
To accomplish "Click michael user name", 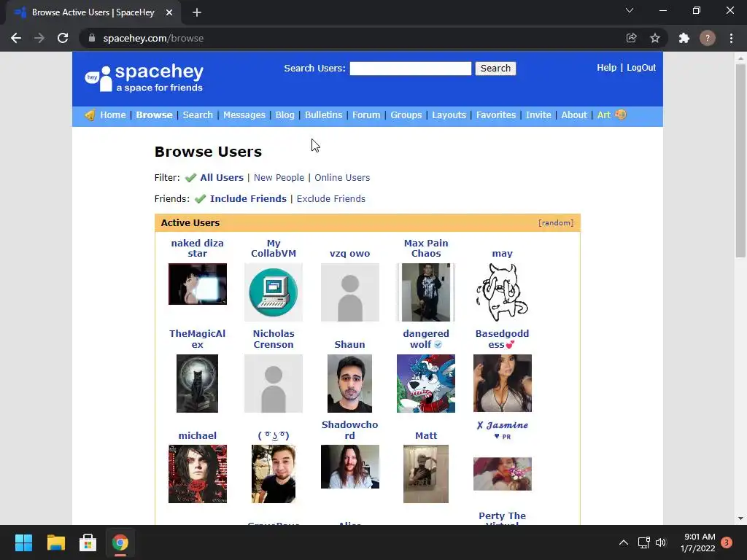I will click(x=197, y=435).
